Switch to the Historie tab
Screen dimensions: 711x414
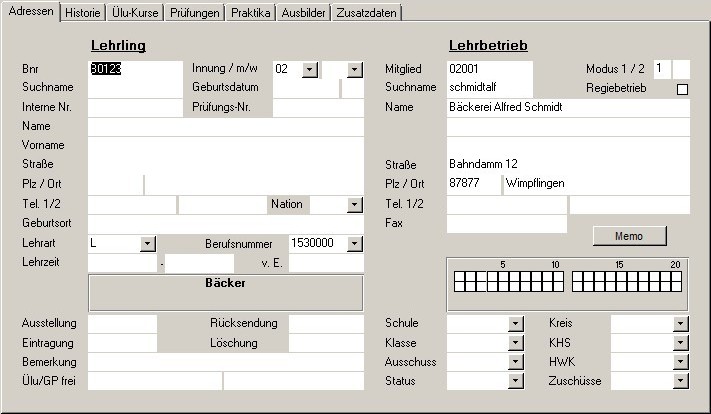pos(83,13)
